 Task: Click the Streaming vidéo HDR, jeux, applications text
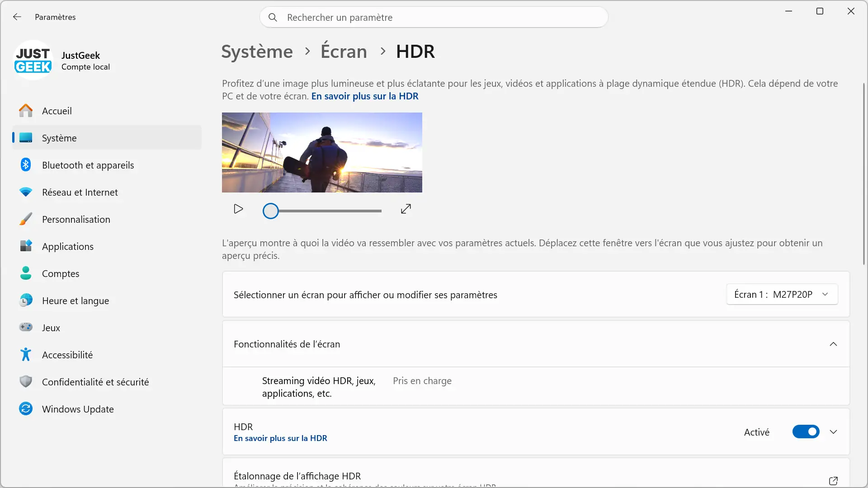319,387
